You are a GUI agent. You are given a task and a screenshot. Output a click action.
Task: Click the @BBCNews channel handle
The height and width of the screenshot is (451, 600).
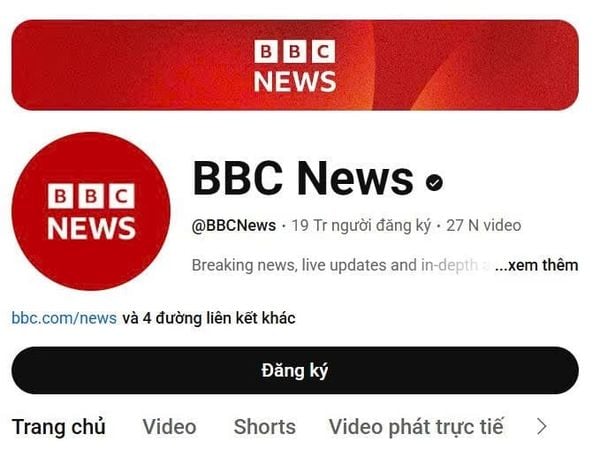pyautogui.click(x=234, y=225)
